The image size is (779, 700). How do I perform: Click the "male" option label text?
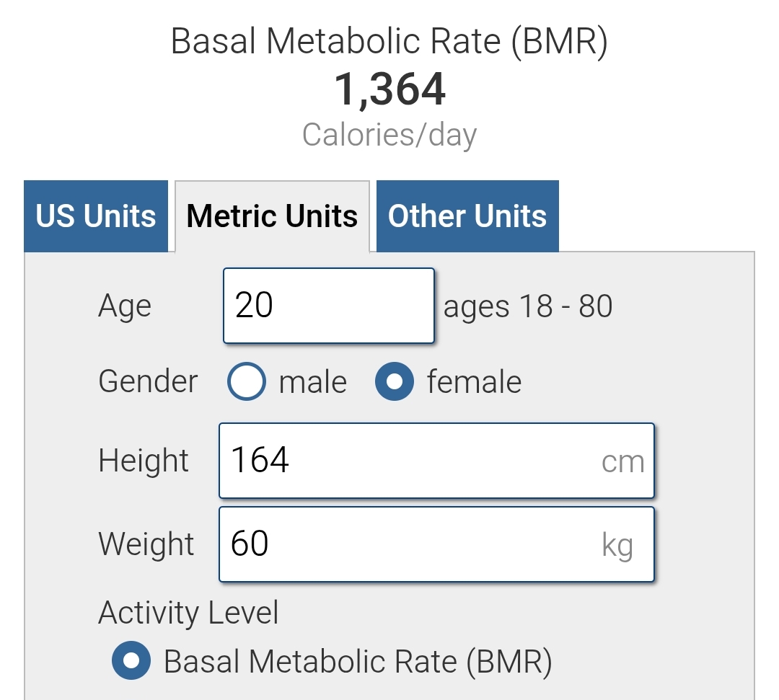pyautogui.click(x=312, y=382)
